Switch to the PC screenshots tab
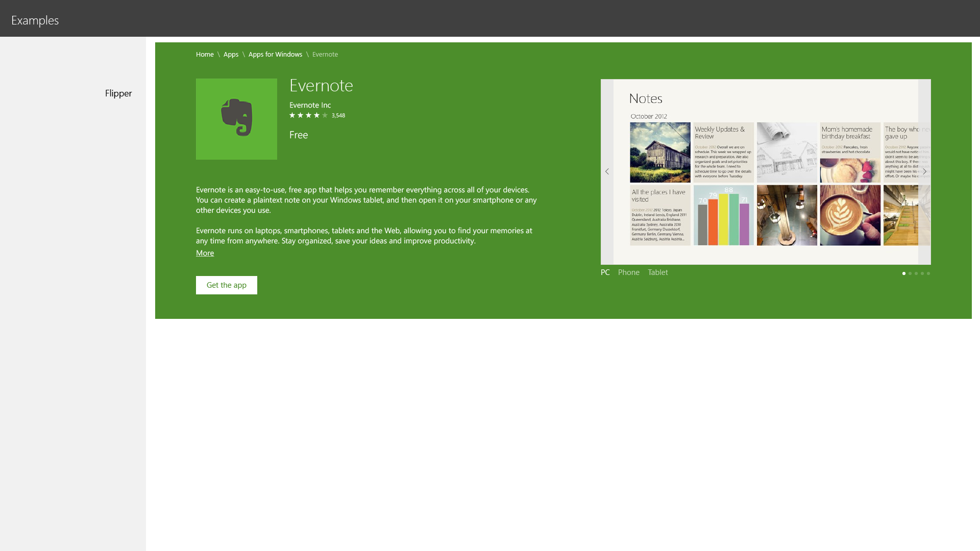 (x=605, y=272)
